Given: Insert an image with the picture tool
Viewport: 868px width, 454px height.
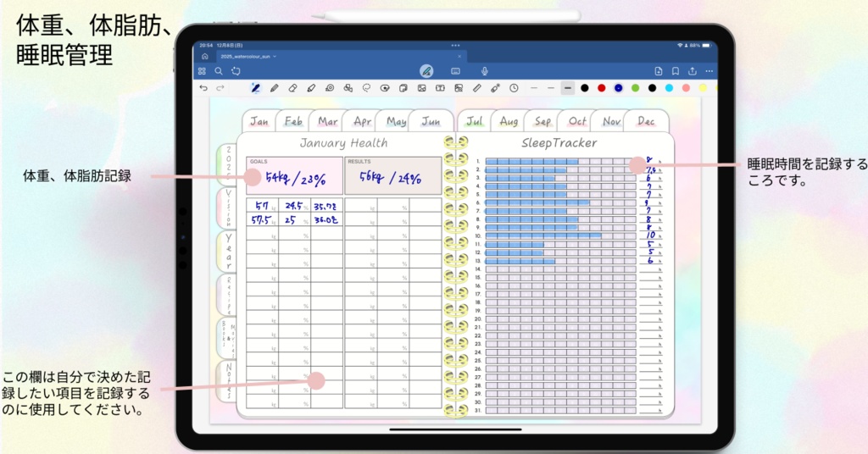Looking at the screenshot, I should point(422,88).
